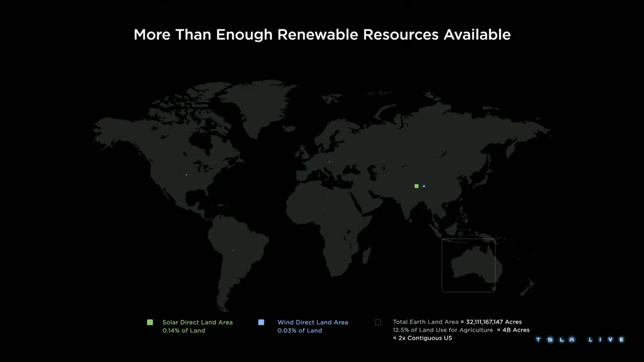Image resolution: width=644 pixels, height=362 pixels.
Task: Click the blue wind legend square
Action: [261, 322]
